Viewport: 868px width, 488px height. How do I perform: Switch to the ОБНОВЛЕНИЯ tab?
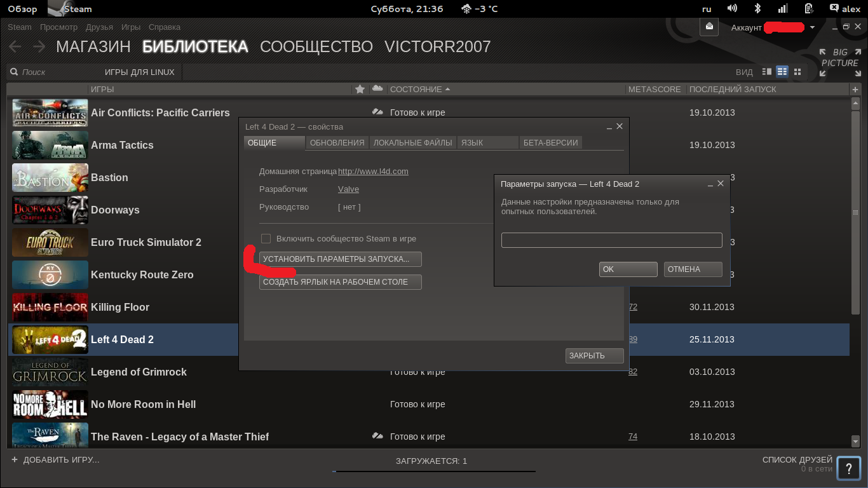tap(337, 143)
